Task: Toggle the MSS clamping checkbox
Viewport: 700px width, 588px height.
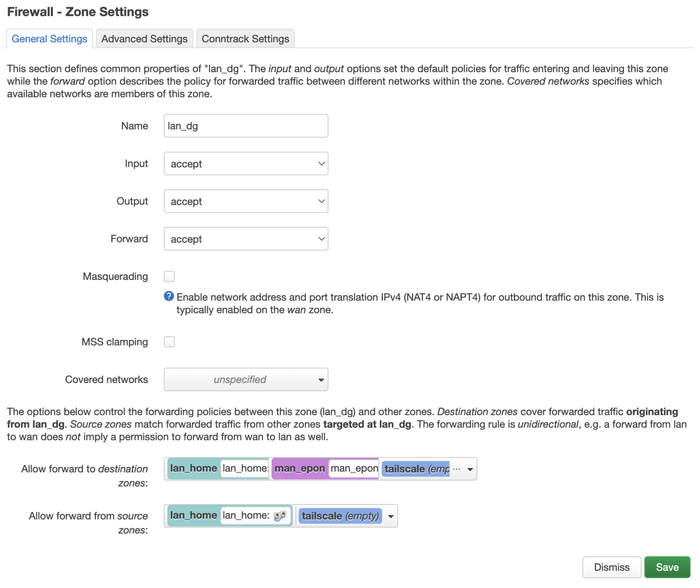Action: pyautogui.click(x=169, y=342)
